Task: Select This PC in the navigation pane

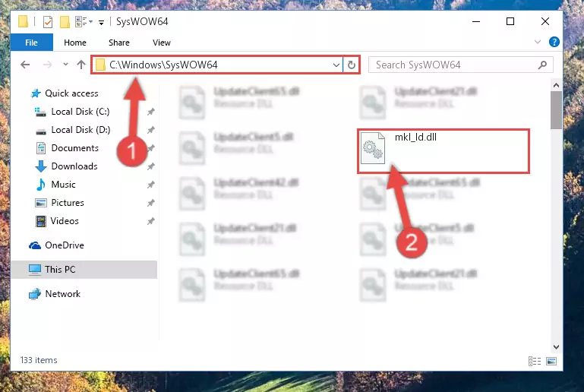Action: (x=60, y=270)
